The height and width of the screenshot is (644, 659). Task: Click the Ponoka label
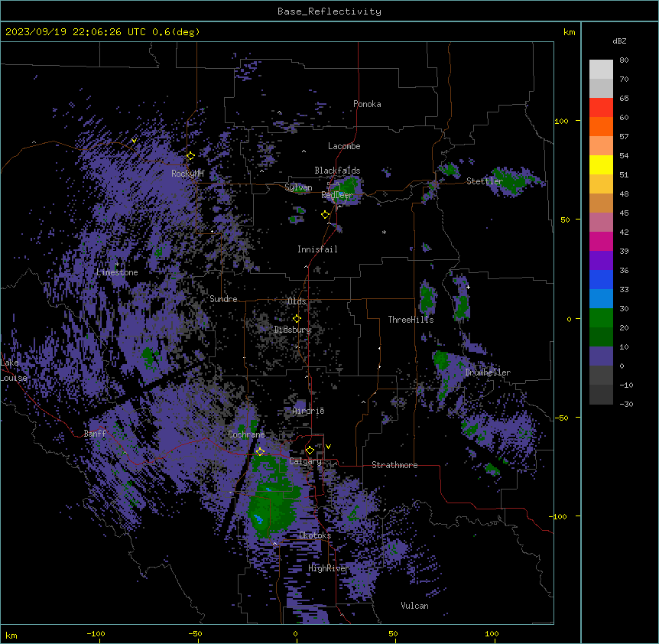(367, 104)
